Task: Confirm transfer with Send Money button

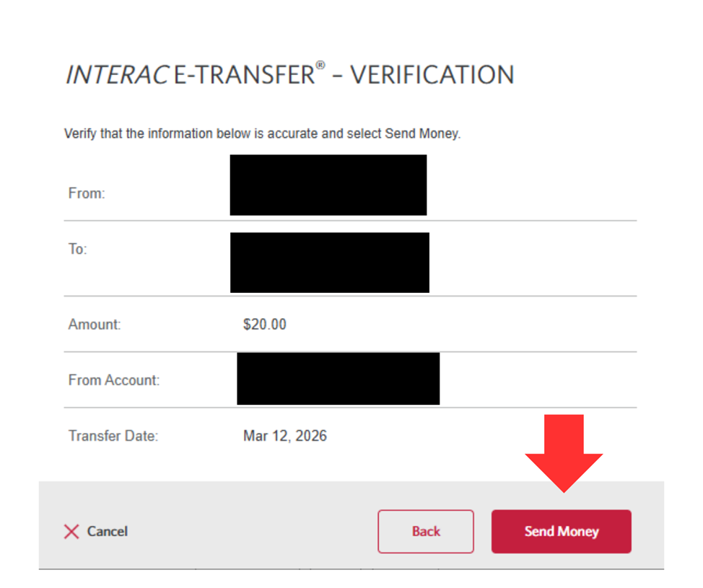Action: coord(561,532)
